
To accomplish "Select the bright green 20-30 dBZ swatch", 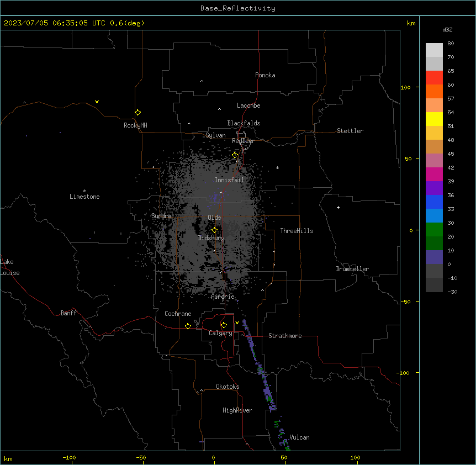I will pyautogui.click(x=434, y=230).
